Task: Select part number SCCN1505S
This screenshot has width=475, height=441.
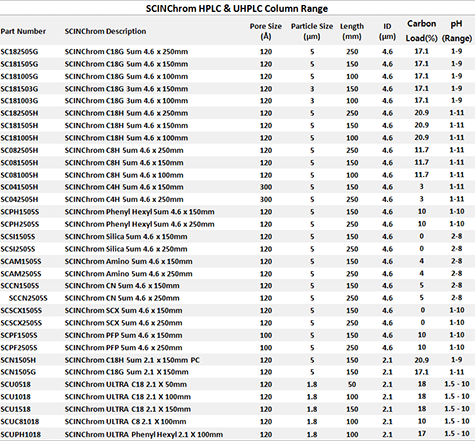Action: click(x=20, y=286)
